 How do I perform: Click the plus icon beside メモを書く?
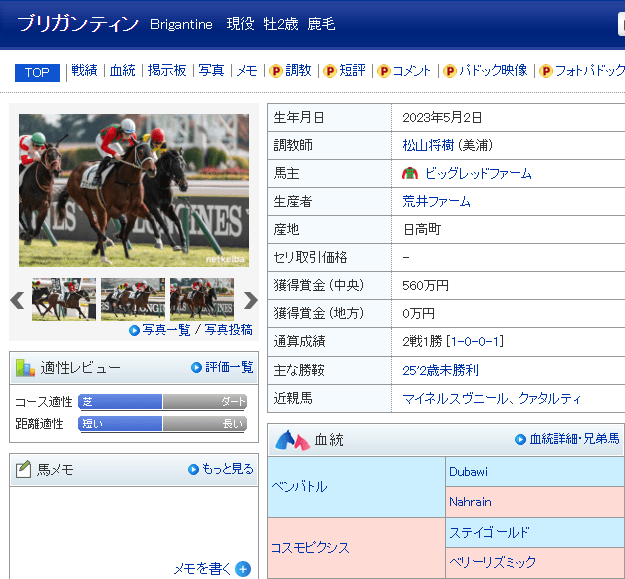(243, 569)
